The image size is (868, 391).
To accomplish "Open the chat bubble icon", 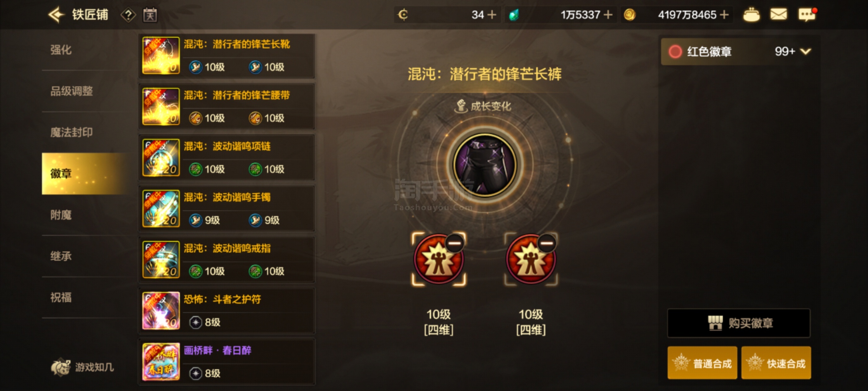I will 807,15.
